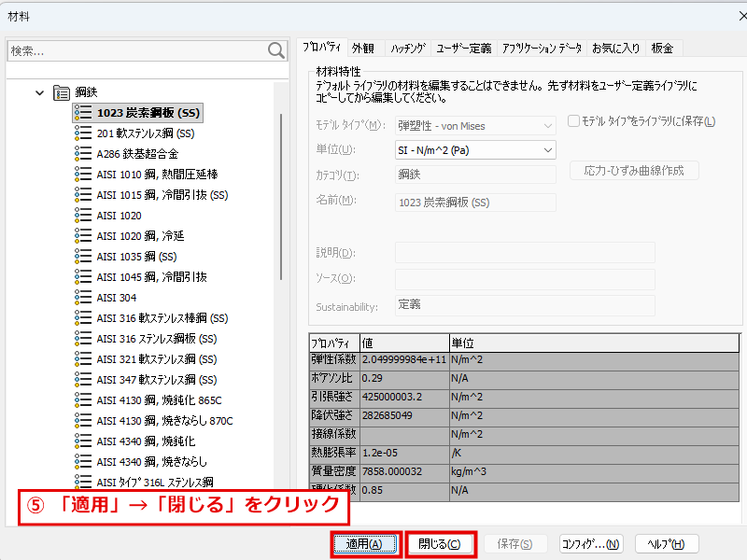747x560 pixels.
Task: Click the ソース(O) source field
Action: [525, 278]
